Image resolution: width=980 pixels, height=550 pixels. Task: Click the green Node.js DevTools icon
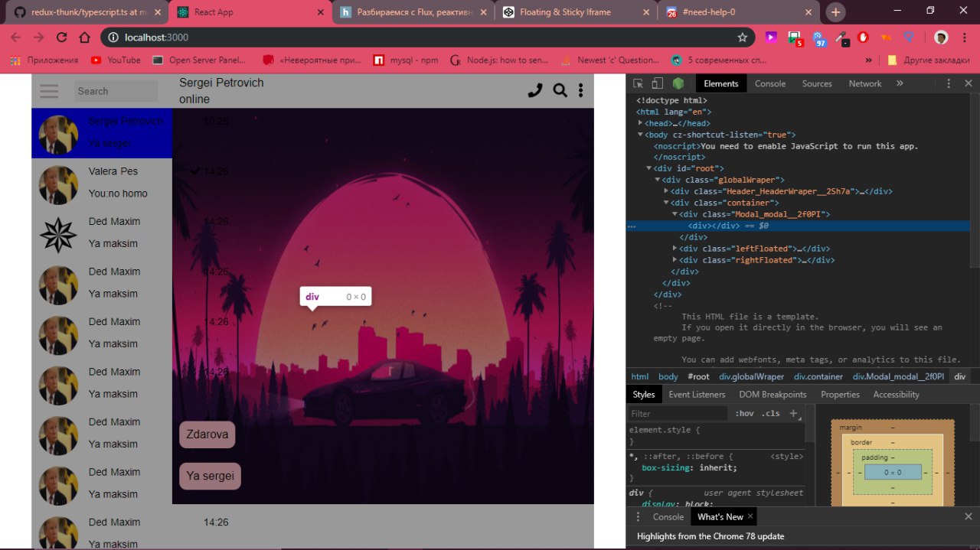(678, 83)
